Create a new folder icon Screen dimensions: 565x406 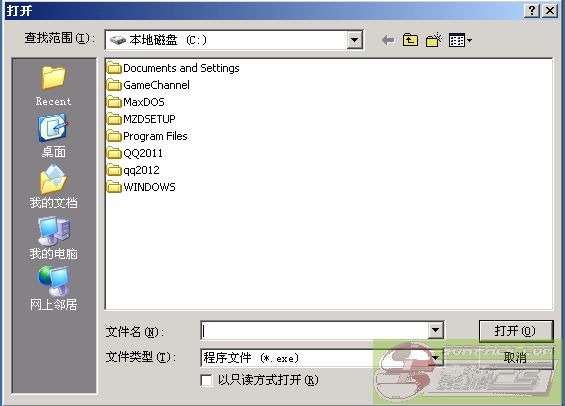(433, 40)
